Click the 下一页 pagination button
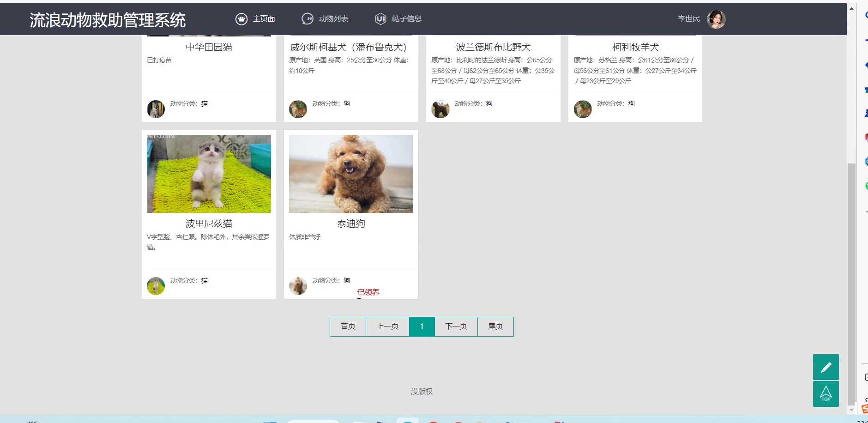Viewport: 868px width, 423px height. click(456, 326)
